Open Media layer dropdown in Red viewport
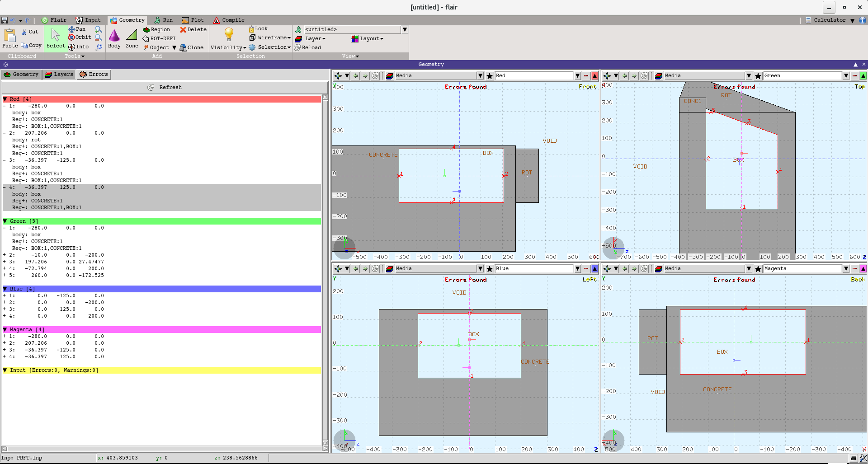This screenshot has height=464, width=868. 480,76
